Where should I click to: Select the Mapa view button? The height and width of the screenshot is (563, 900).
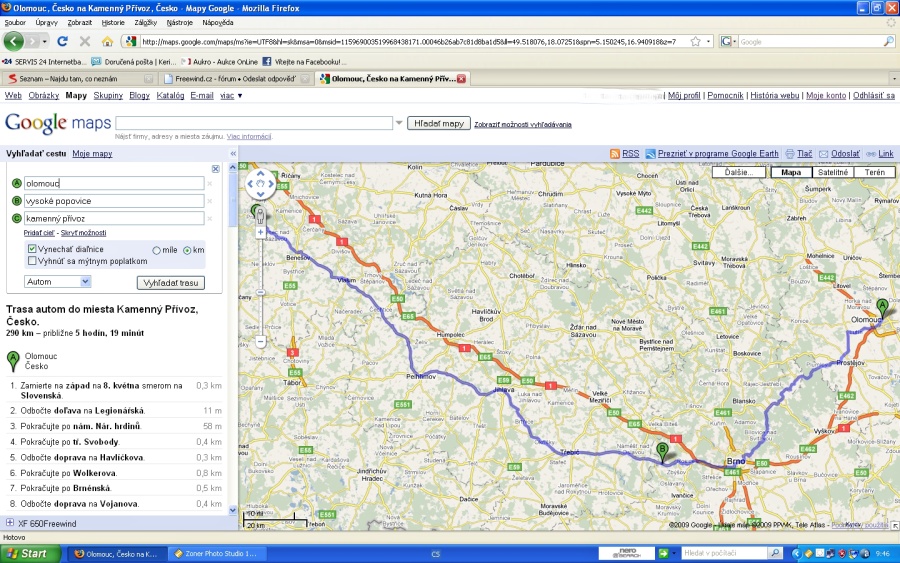click(x=791, y=172)
